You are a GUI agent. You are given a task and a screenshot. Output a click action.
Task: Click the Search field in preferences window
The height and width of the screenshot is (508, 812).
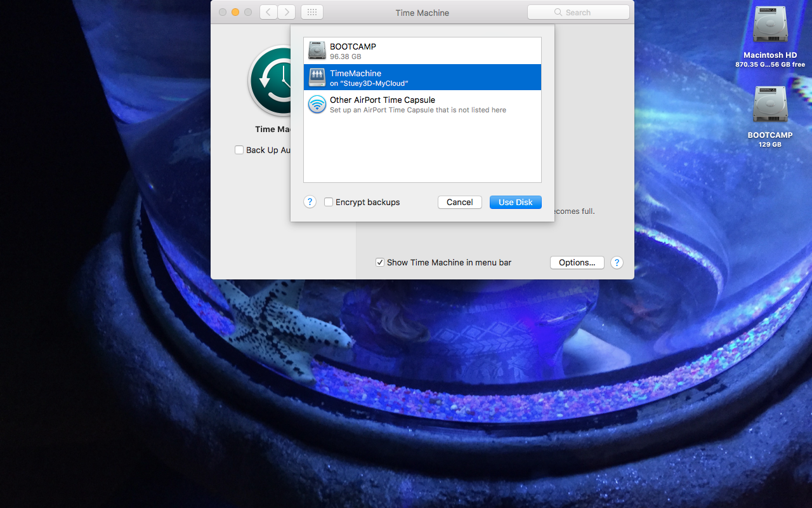(579, 12)
